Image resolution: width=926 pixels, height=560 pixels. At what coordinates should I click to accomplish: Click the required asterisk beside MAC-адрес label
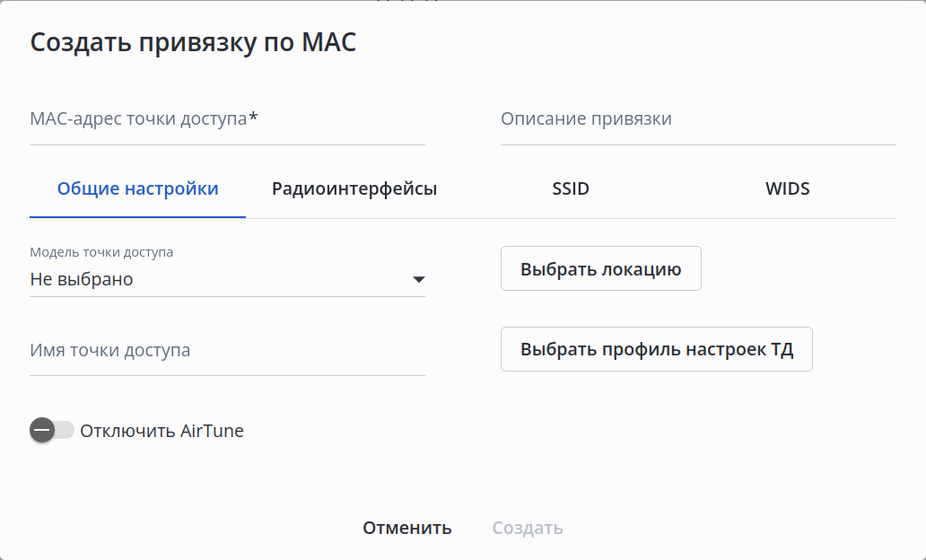(x=254, y=117)
